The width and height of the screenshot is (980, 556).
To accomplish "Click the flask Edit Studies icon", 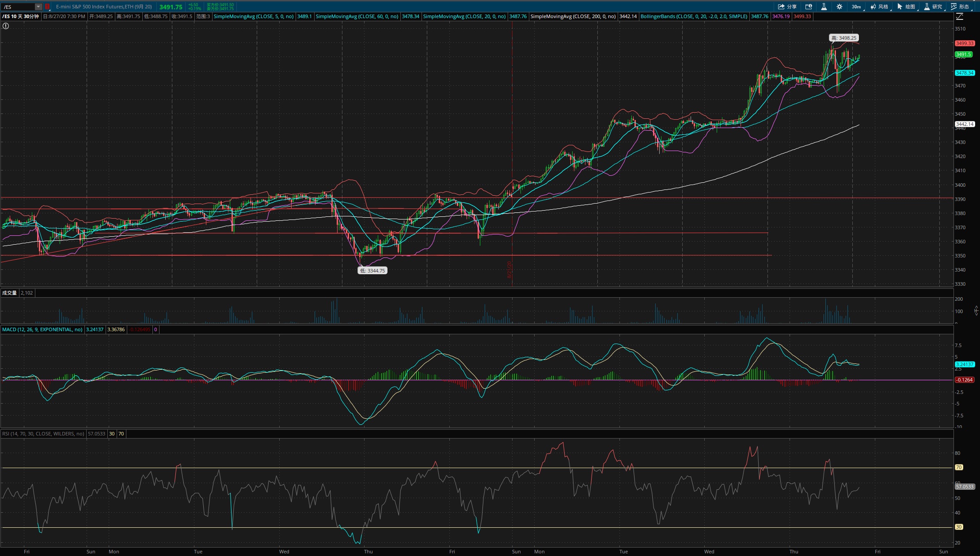I will 824,7.
